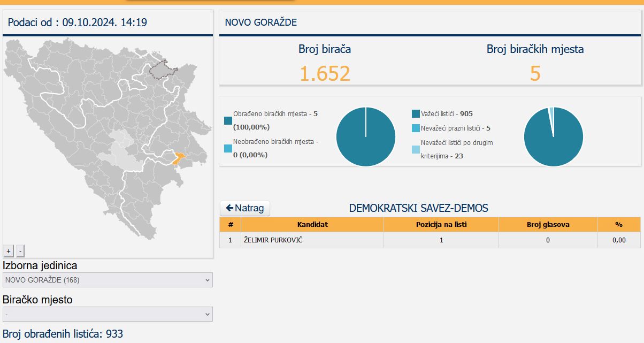The image size is (644, 343).
Task: Zoom in the map with plus button
Action: pos(9,250)
